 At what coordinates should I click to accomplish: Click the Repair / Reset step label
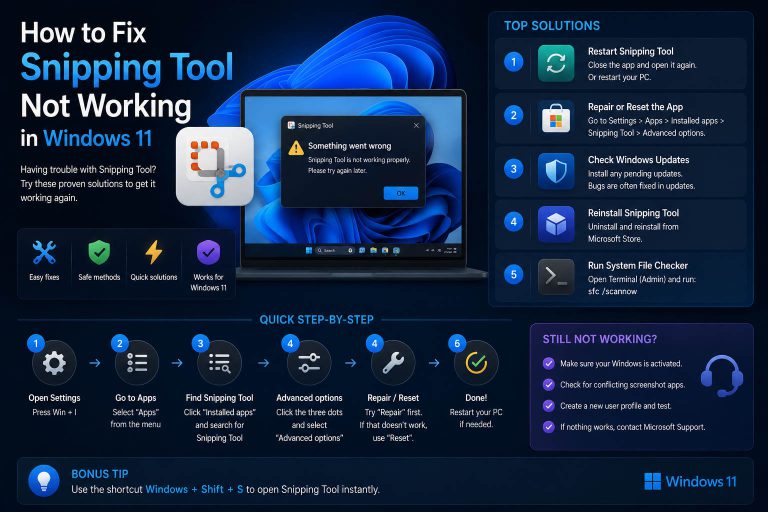coord(393,398)
